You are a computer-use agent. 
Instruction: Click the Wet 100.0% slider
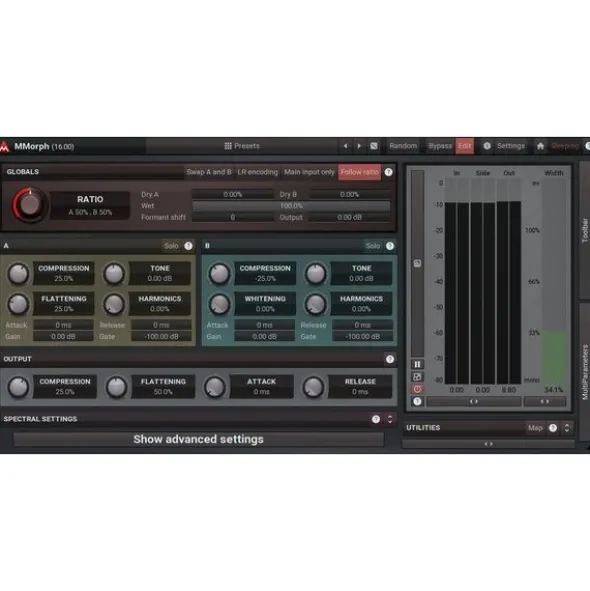pos(291,206)
